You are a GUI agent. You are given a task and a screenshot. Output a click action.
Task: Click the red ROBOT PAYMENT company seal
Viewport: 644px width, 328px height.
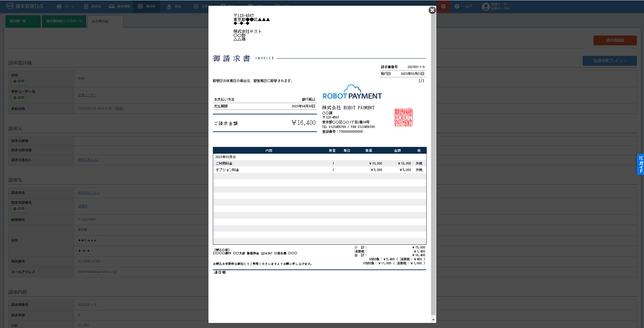(403, 117)
